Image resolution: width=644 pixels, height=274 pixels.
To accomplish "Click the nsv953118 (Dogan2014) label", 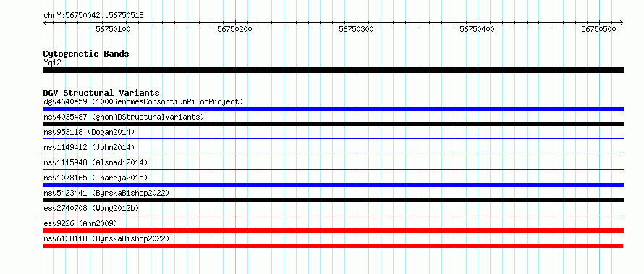I will pyautogui.click(x=89, y=132).
